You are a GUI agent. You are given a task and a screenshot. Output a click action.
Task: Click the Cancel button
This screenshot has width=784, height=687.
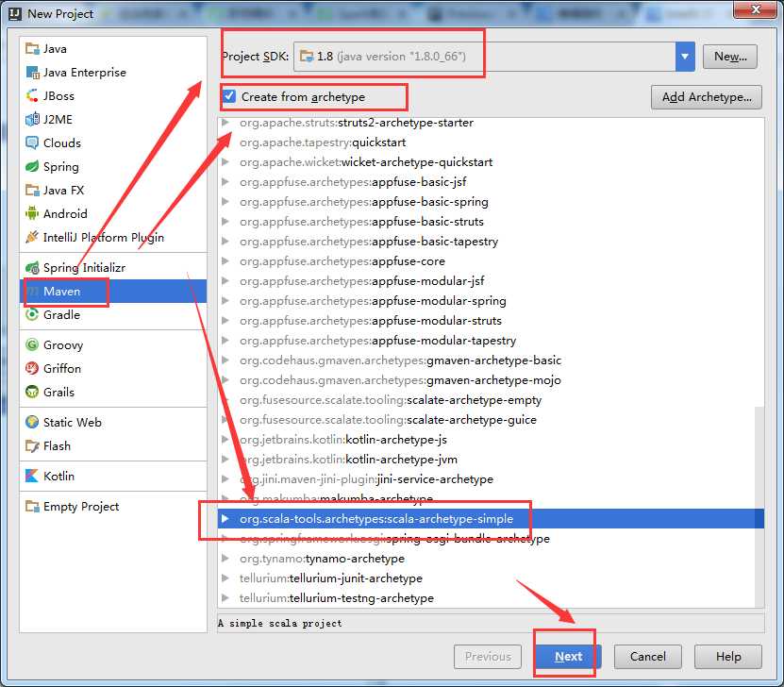(647, 657)
